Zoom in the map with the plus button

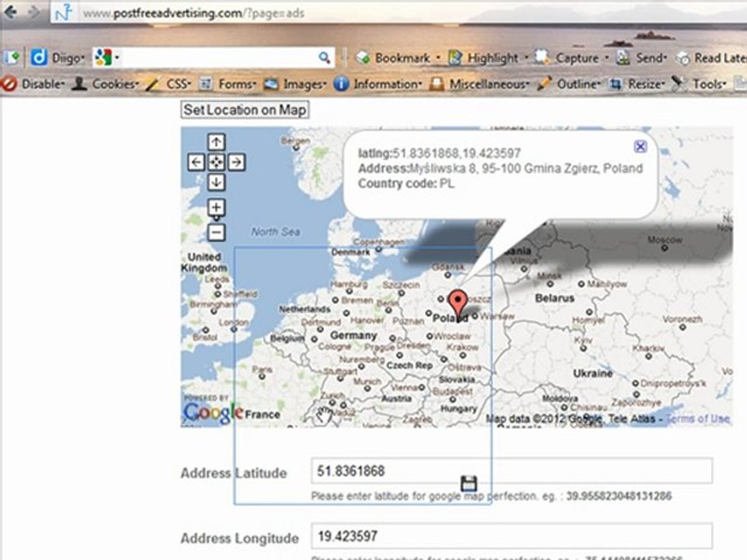tap(216, 208)
